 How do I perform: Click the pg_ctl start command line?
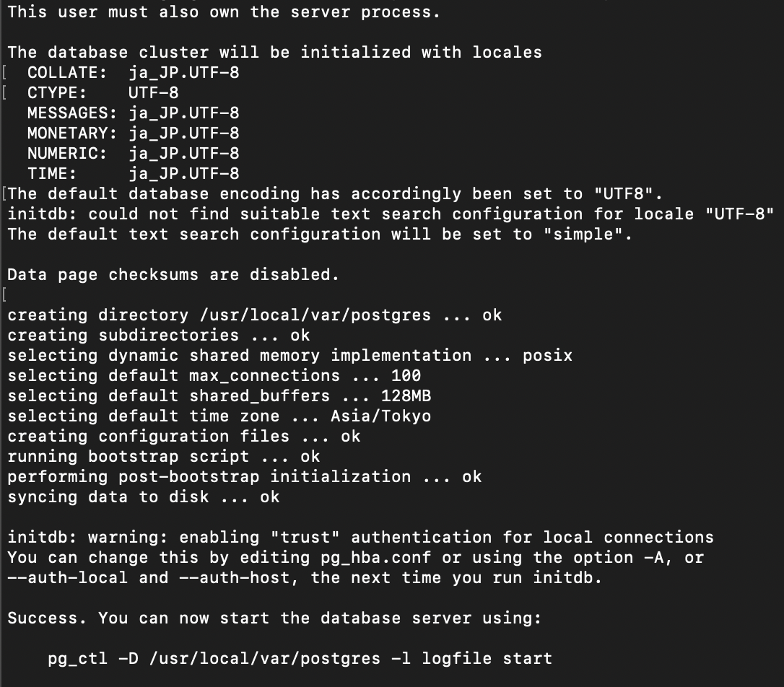(x=300, y=659)
